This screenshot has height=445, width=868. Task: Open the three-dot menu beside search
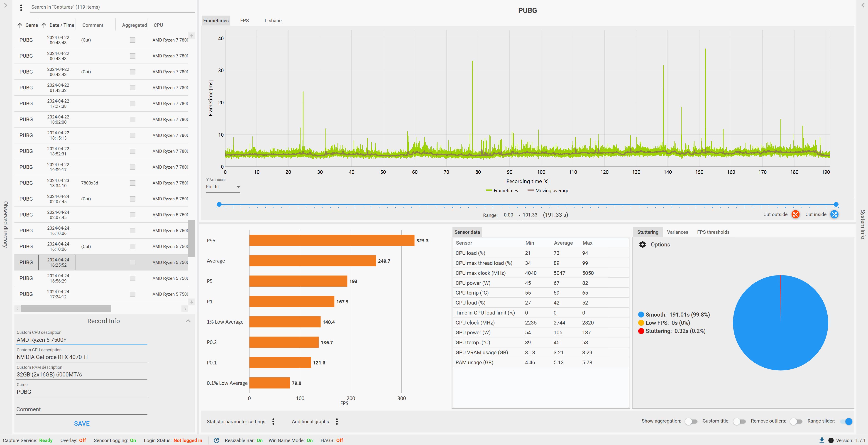(21, 7)
